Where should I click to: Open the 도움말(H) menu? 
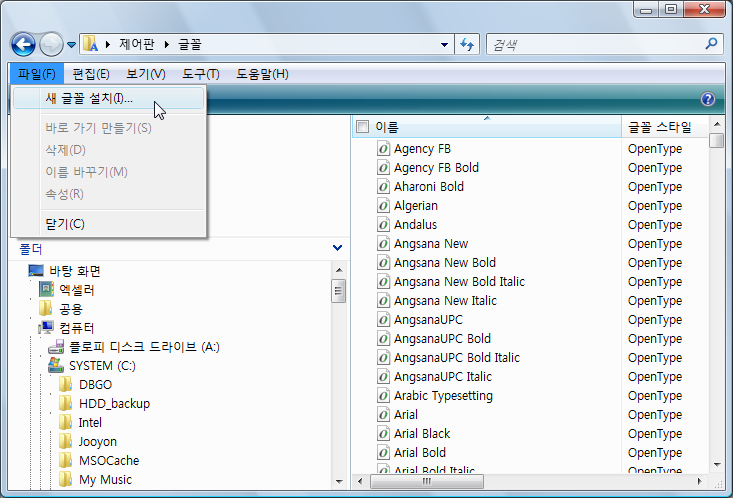pos(262,74)
